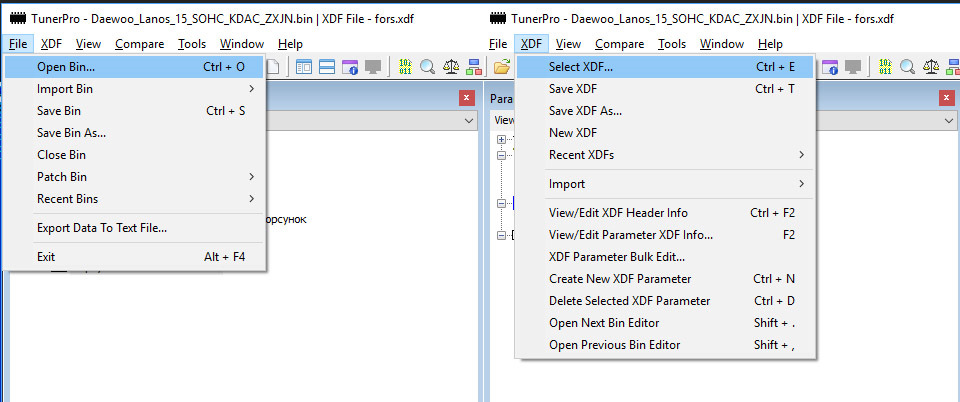This screenshot has width=960, height=402.
Task: Click balance scales compare icon in right window
Action: click(x=931, y=66)
